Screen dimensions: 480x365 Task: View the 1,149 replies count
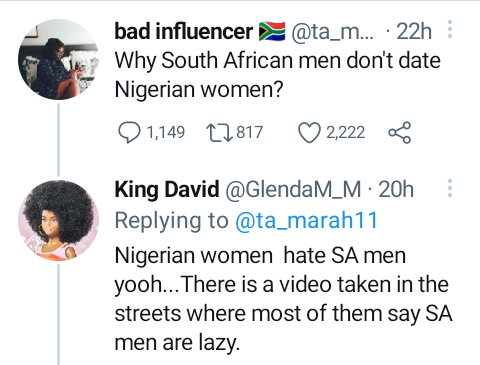coord(166,133)
